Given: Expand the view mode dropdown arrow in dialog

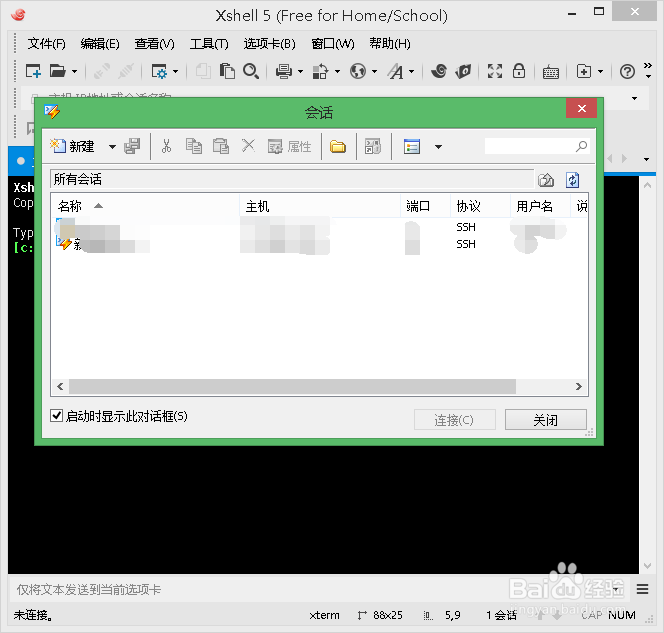Looking at the screenshot, I should tap(438, 147).
